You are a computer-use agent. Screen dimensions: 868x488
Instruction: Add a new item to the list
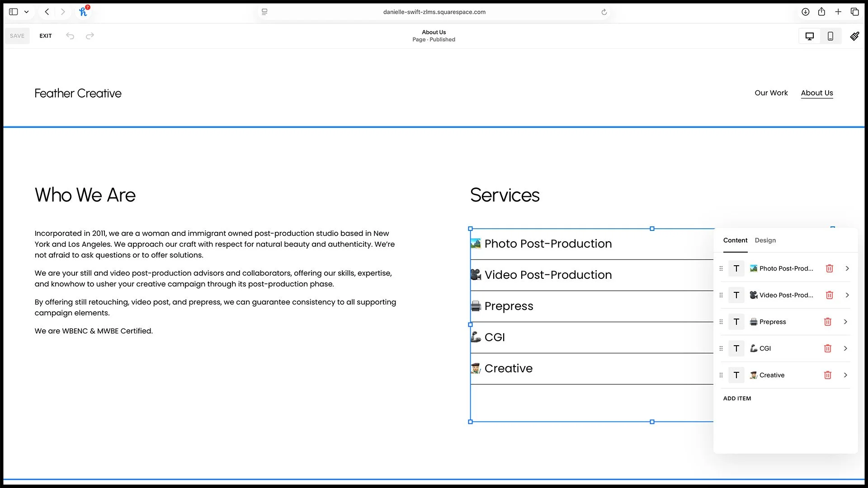click(737, 398)
